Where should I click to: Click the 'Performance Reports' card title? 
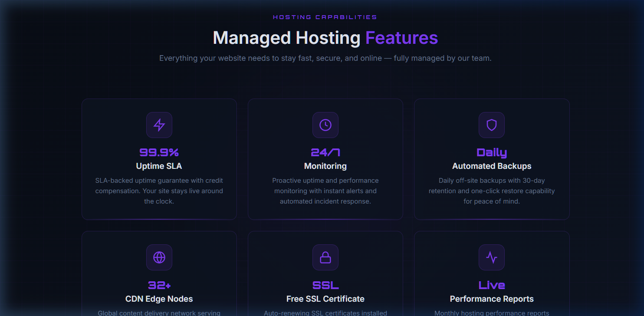click(492, 299)
